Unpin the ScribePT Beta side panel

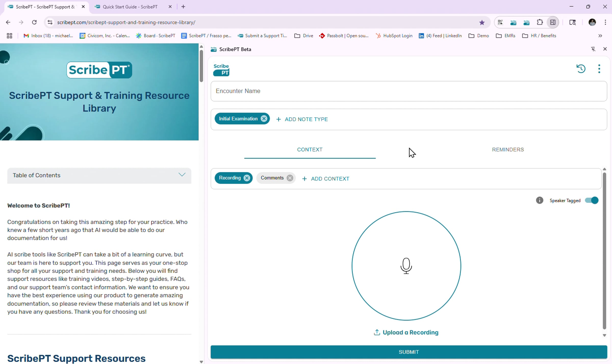pos(593,49)
